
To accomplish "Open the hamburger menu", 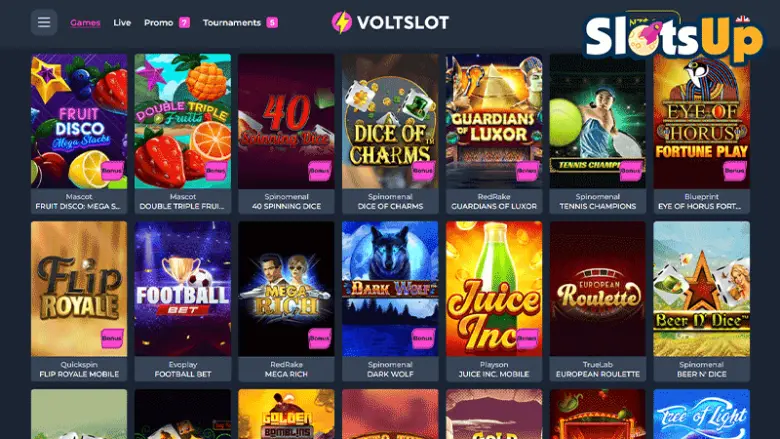I will pos(44,22).
